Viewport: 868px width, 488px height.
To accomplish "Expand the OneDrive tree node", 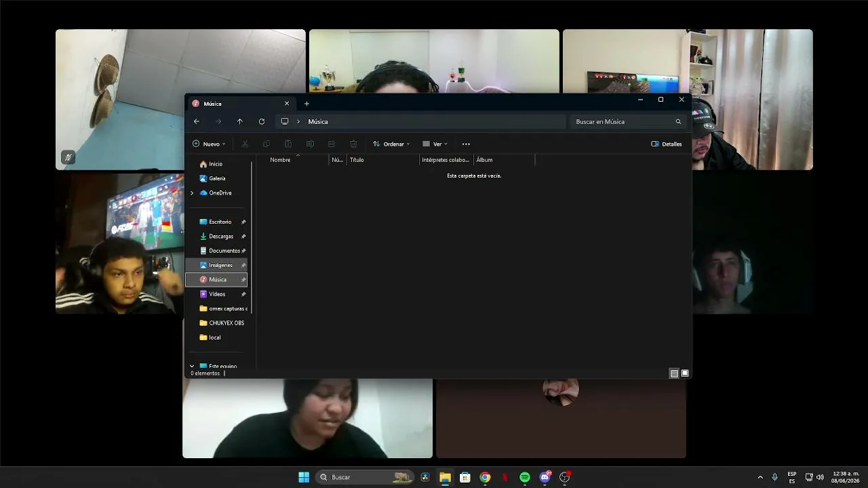I will pyautogui.click(x=192, y=193).
